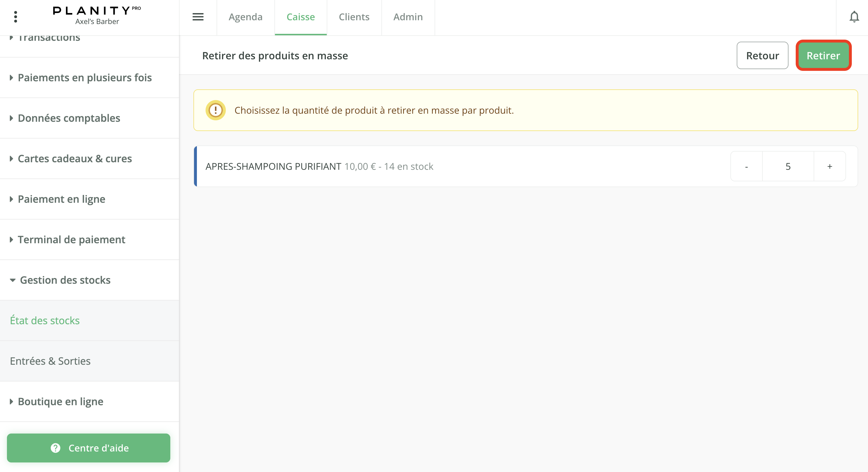Decrease product quantity with minus
Image resolution: width=868 pixels, height=472 pixels.
746,167
